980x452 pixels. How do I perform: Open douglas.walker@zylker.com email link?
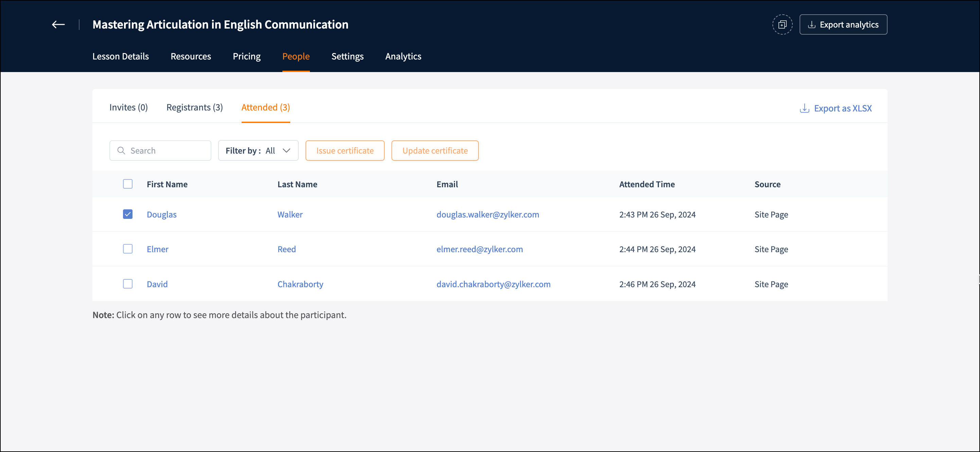pos(487,214)
